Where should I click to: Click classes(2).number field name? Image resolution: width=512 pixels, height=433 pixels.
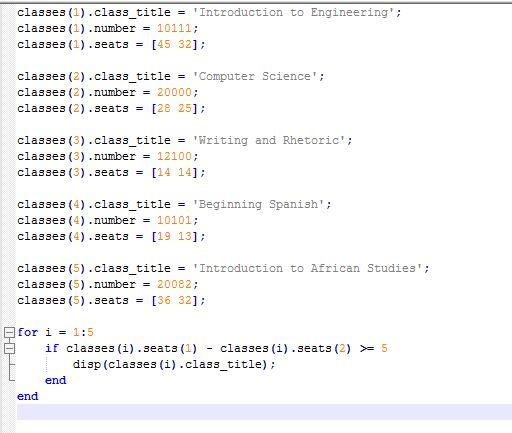77,92
